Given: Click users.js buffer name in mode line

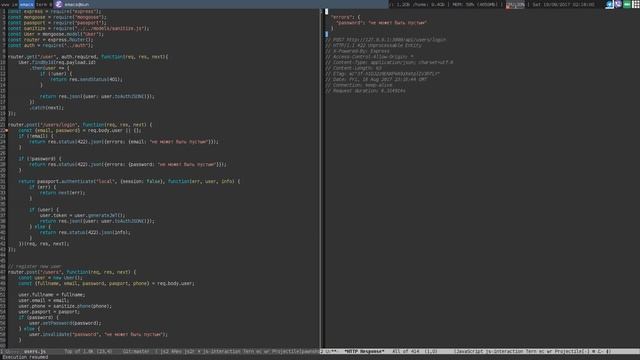Looking at the screenshot, I should pos(35,351).
